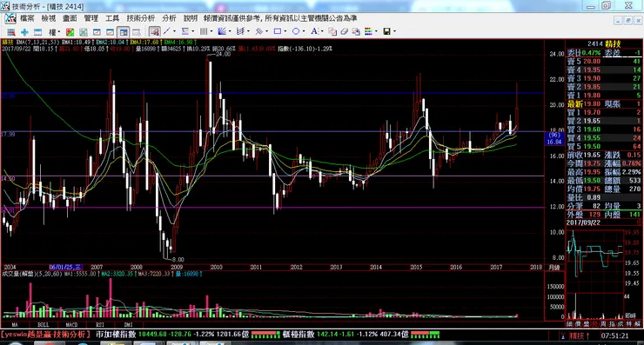Click the floppy disk save icon

point(386,31)
